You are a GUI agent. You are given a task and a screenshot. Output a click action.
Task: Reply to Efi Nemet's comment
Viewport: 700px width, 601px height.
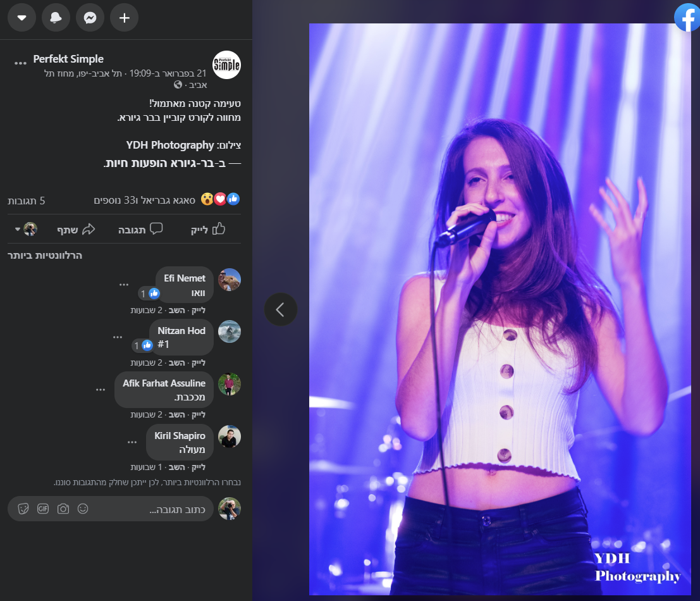(177, 311)
